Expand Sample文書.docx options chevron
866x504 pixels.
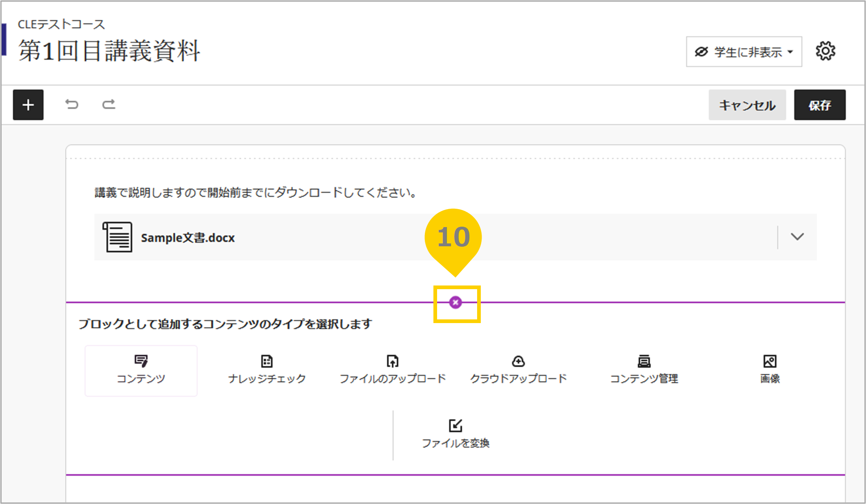click(797, 237)
